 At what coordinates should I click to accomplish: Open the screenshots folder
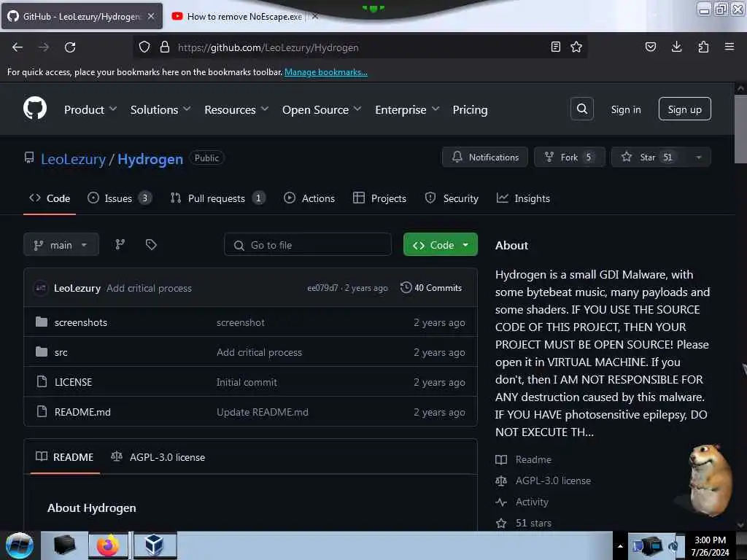[x=80, y=322]
